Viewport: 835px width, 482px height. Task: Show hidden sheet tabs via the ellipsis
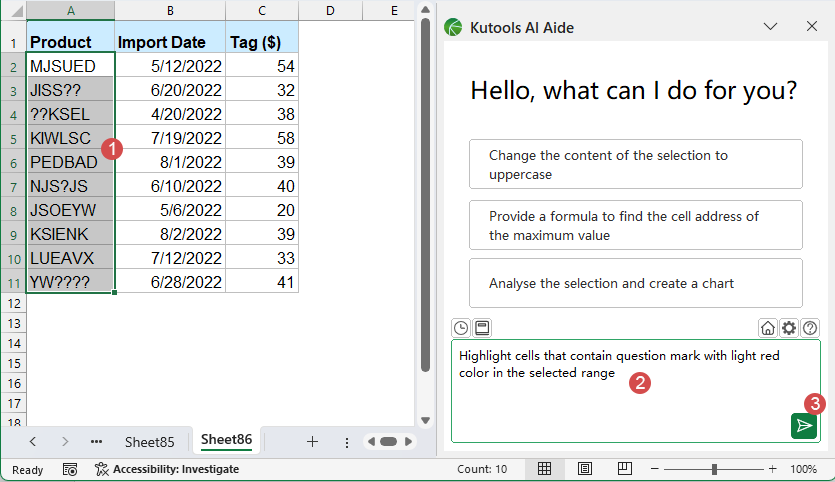tap(96, 441)
